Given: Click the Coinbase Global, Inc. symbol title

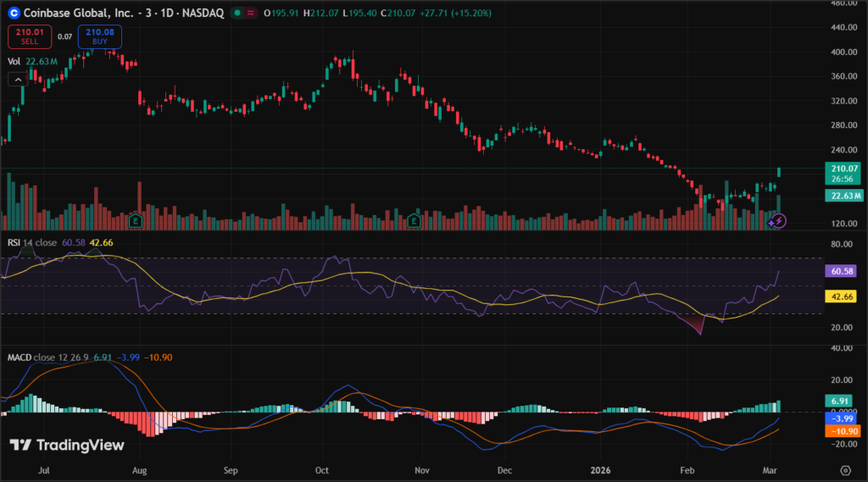Looking at the screenshot, I should click(x=81, y=14).
